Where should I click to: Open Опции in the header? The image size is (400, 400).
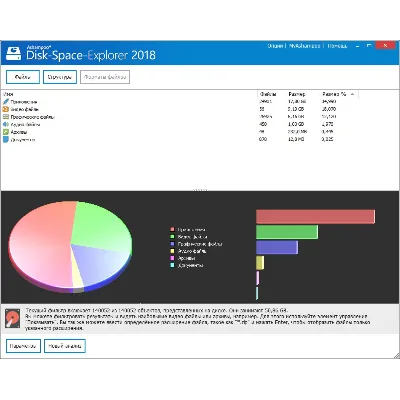tap(275, 46)
